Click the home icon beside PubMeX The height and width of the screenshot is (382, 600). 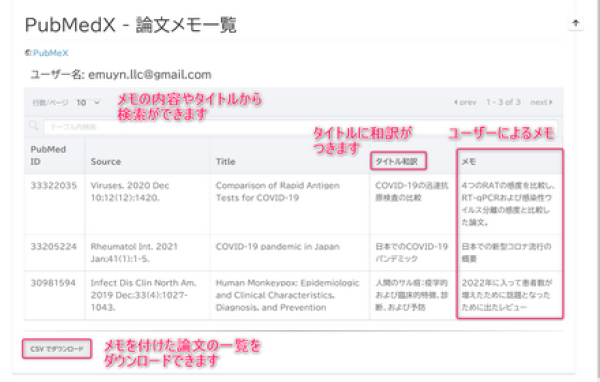coord(28,53)
